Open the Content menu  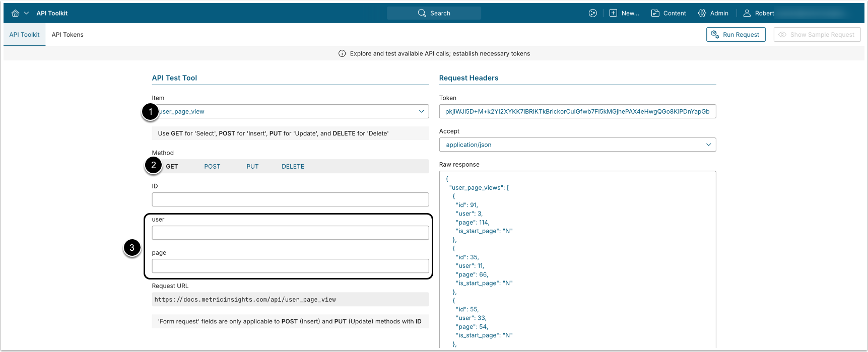(669, 13)
